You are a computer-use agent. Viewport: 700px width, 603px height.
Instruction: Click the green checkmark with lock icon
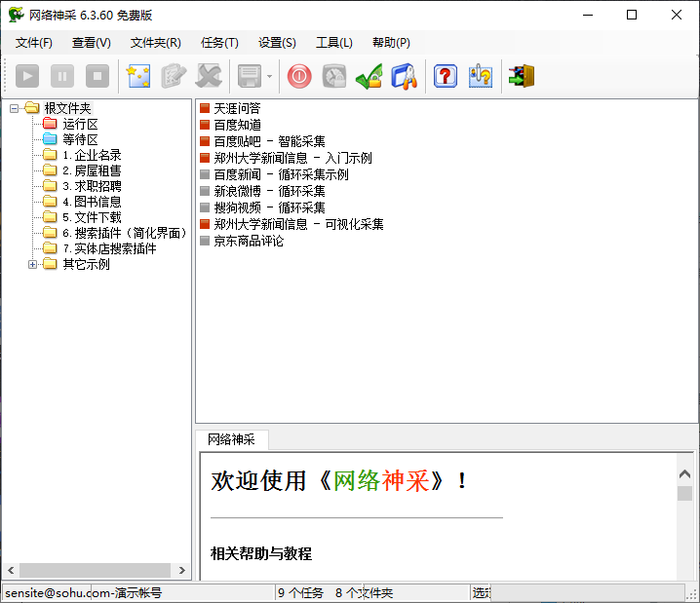(x=369, y=76)
